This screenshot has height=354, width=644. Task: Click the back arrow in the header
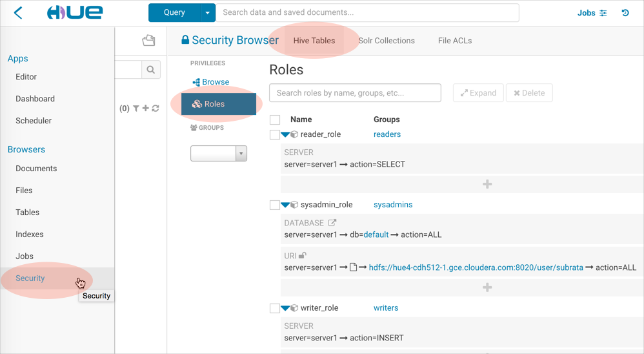click(18, 13)
